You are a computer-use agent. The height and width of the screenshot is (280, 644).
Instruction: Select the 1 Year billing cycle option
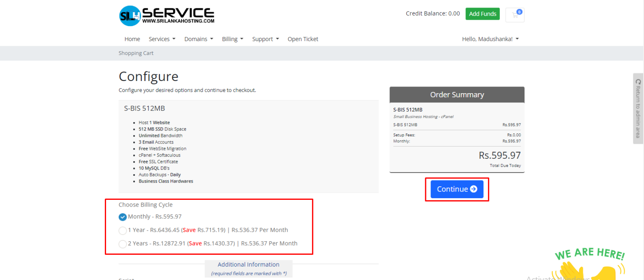coord(122,230)
